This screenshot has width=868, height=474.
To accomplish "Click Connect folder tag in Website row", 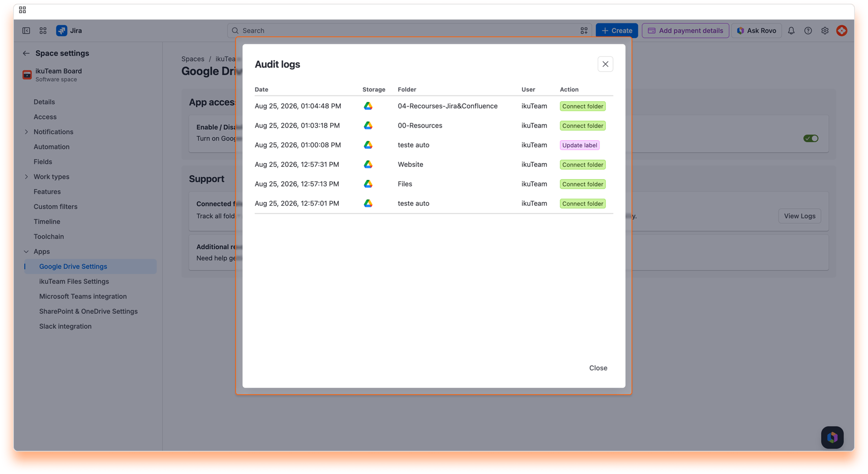I will pyautogui.click(x=583, y=165).
